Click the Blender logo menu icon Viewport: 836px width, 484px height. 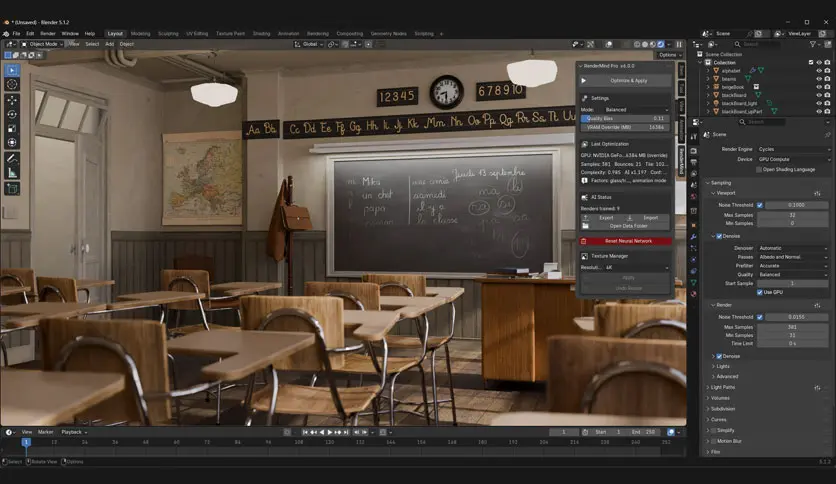pos(5,34)
